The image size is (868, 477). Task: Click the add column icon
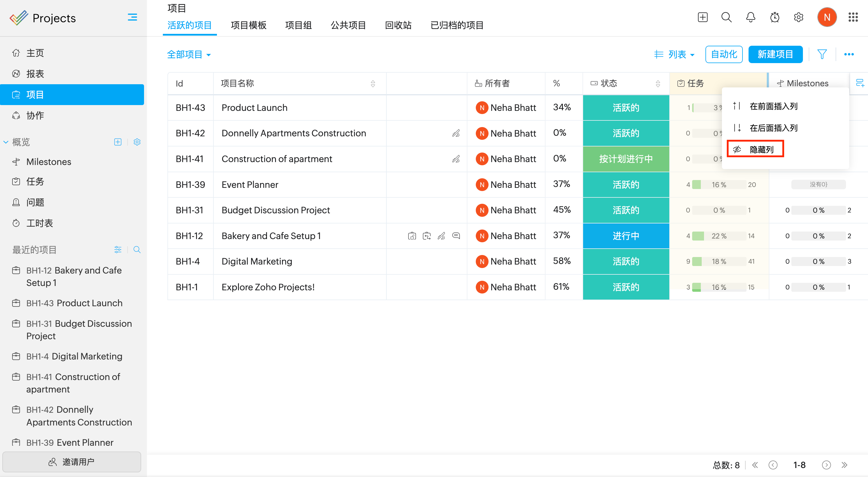coord(860,83)
